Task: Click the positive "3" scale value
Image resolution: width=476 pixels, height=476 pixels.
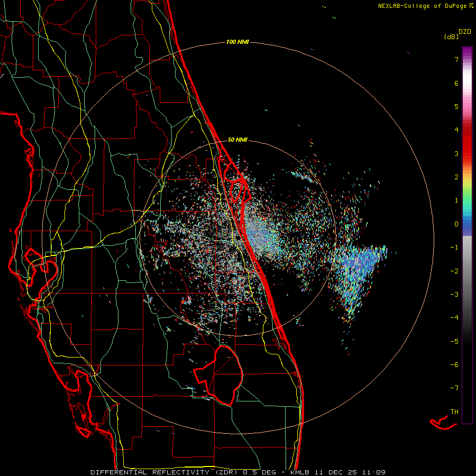Action: [456, 153]
